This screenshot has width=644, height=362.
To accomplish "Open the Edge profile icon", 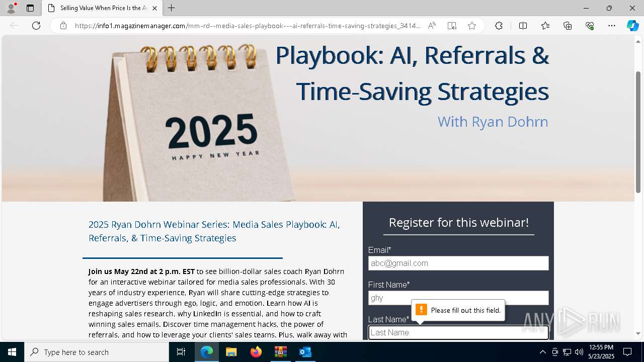I will 11,8.
